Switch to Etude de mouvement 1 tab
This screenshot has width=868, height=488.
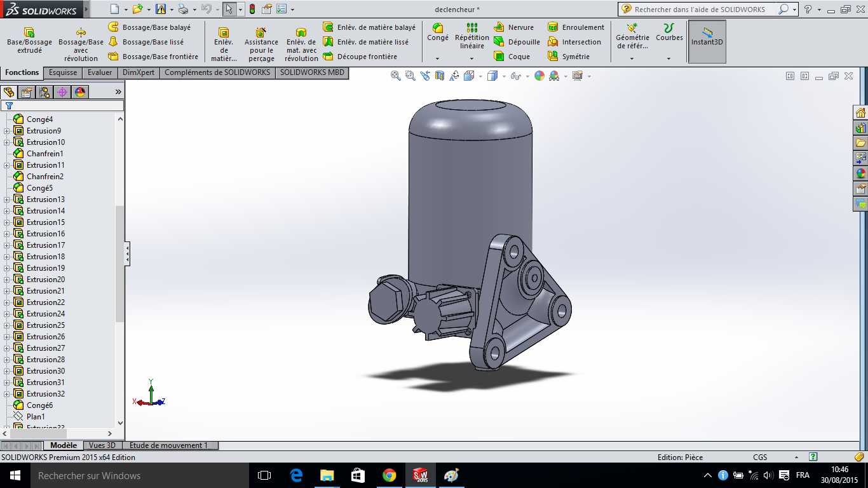pos(168,445)
